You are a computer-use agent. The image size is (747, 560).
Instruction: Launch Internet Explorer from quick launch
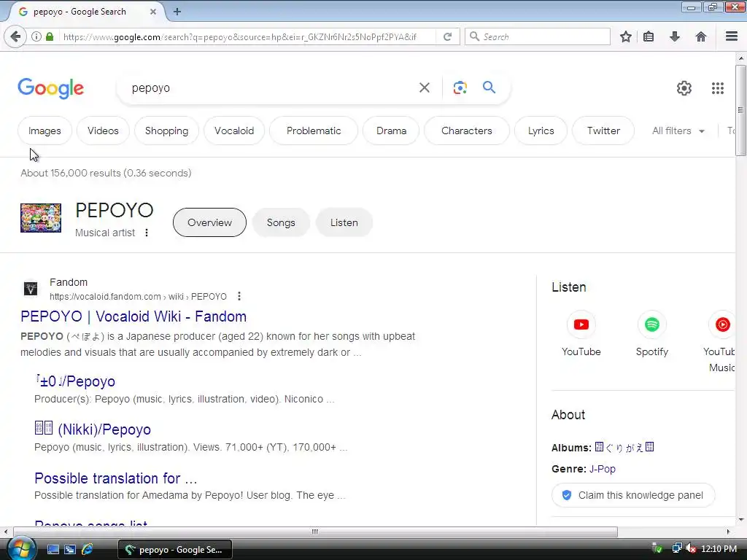click(88, 550)
